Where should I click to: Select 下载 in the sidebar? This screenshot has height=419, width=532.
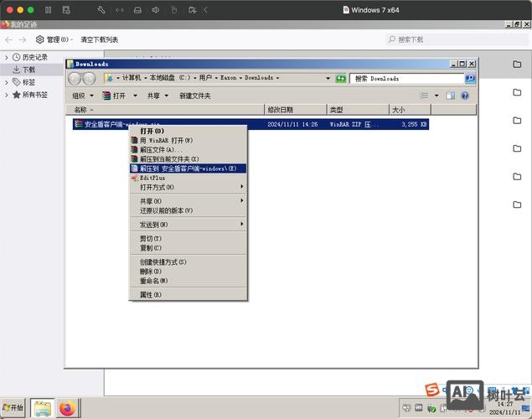(28, 70)
